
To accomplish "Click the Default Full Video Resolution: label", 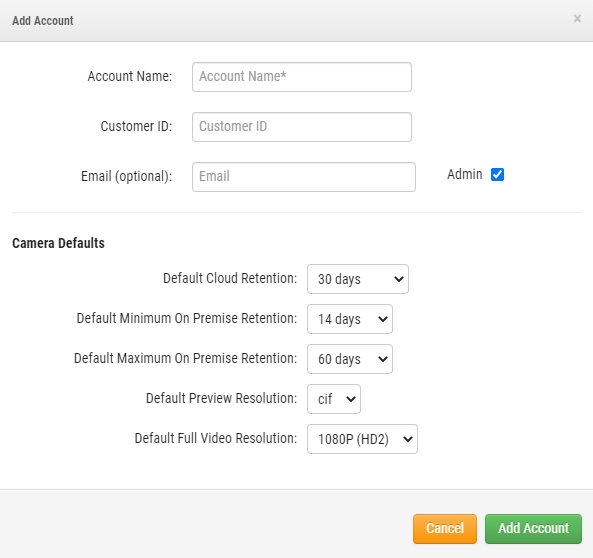I will [x=216, y=438].
